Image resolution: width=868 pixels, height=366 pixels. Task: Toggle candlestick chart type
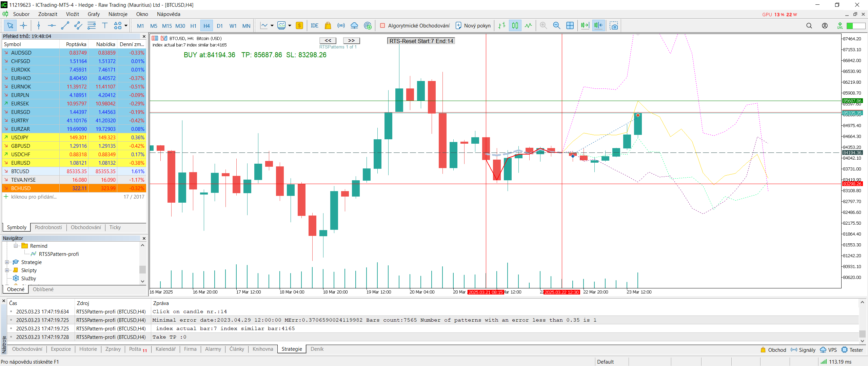pyautogui.click(x=515, y=25)
